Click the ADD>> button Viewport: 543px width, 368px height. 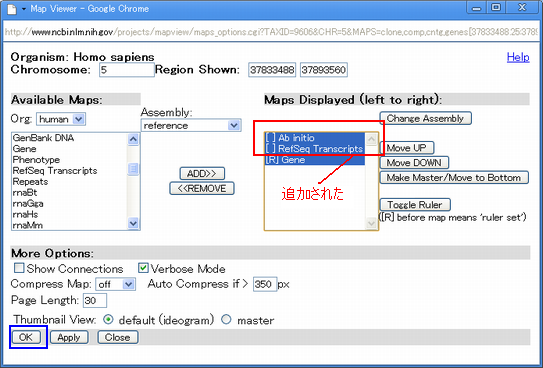click(x=202, y=174)
